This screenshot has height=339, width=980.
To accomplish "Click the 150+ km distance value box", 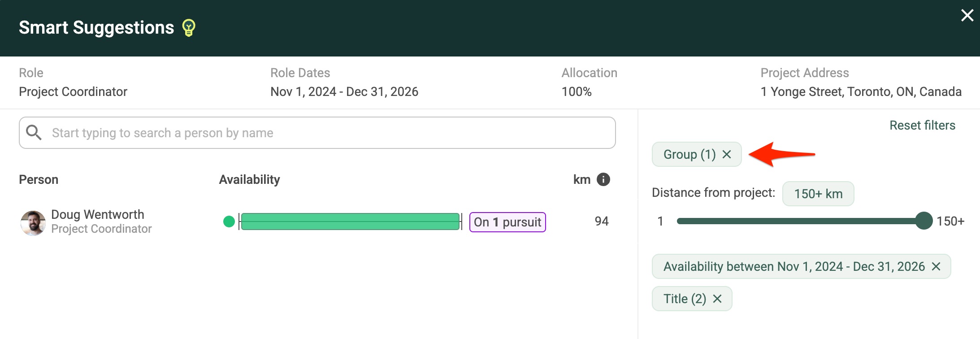I will pyautogui.click(x=818, y=194).
